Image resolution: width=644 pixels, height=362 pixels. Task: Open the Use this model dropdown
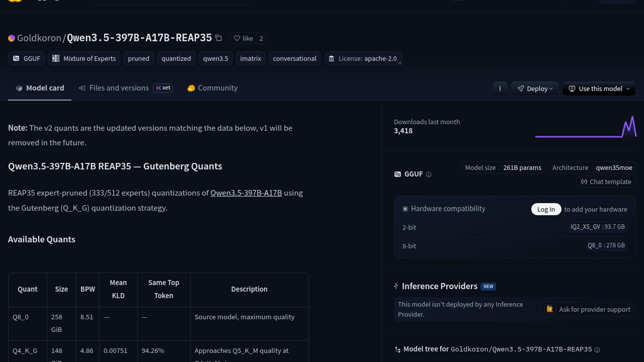click(599, 88)
